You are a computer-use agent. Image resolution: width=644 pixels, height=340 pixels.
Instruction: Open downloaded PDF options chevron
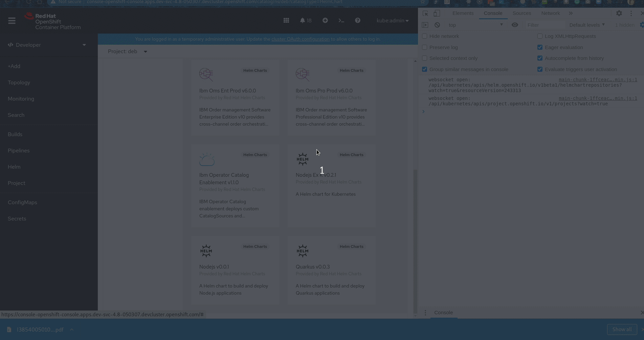pos(72,330)
